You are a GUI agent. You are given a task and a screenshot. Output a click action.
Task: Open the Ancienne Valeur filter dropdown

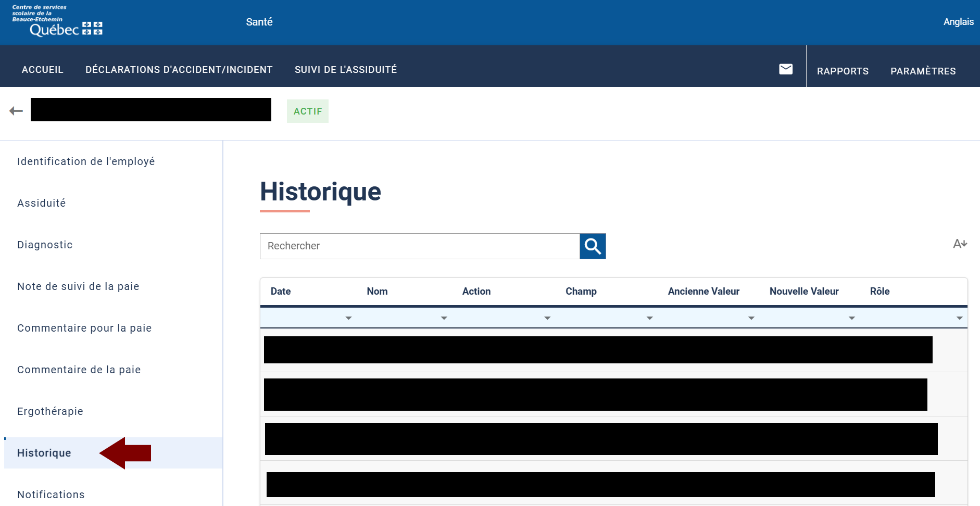pos(751,318)
